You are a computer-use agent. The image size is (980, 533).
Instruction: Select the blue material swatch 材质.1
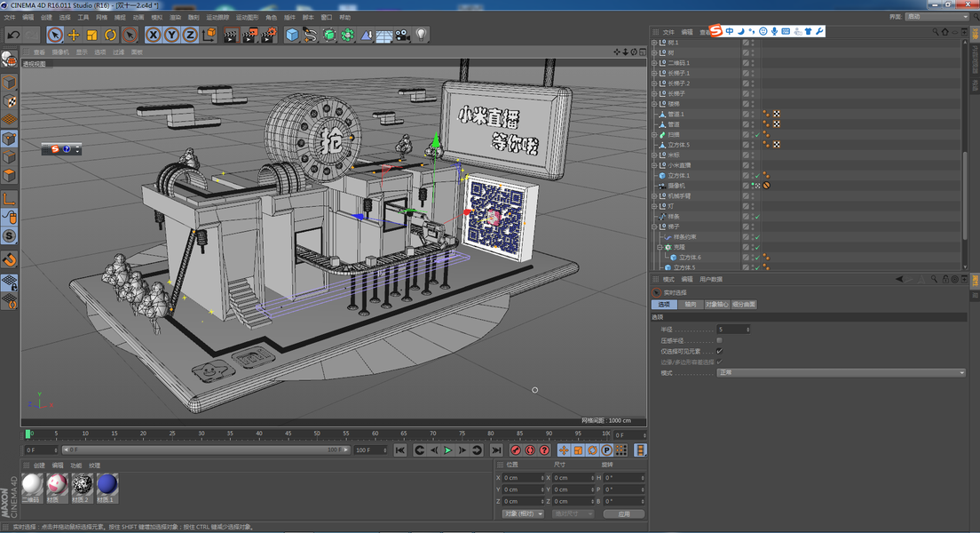coord(107,485)
